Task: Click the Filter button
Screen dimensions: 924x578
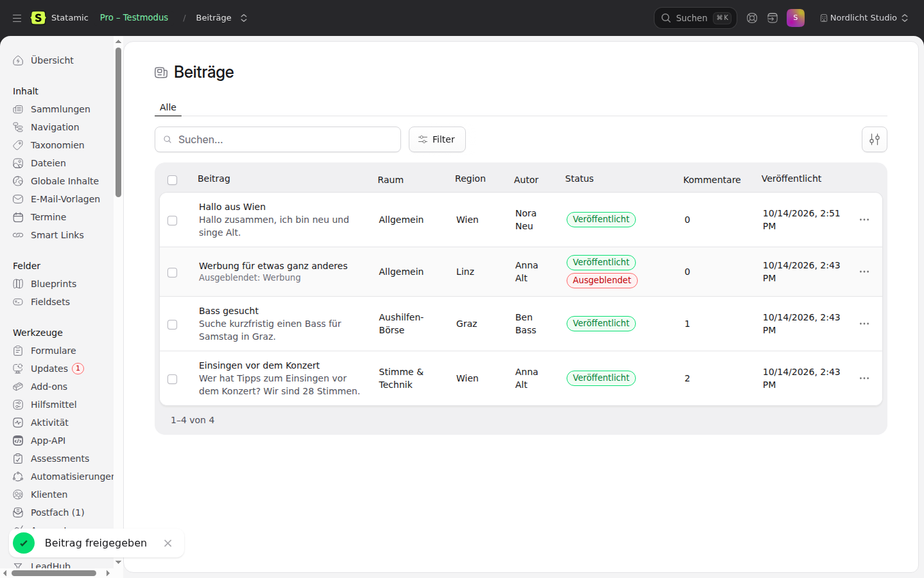Action: pos(437,139)
